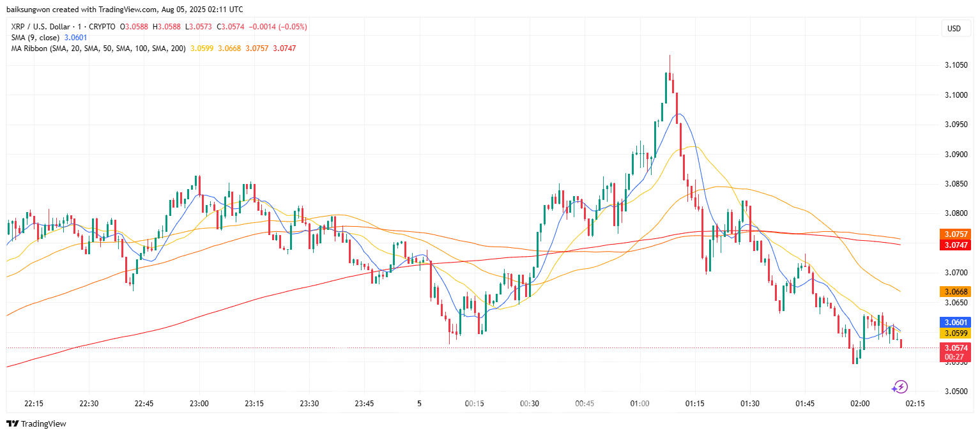Viewport: 980px width, 435px height.
Task: Select the MA Ribbon indicator legend
Action: pos(96,49)
